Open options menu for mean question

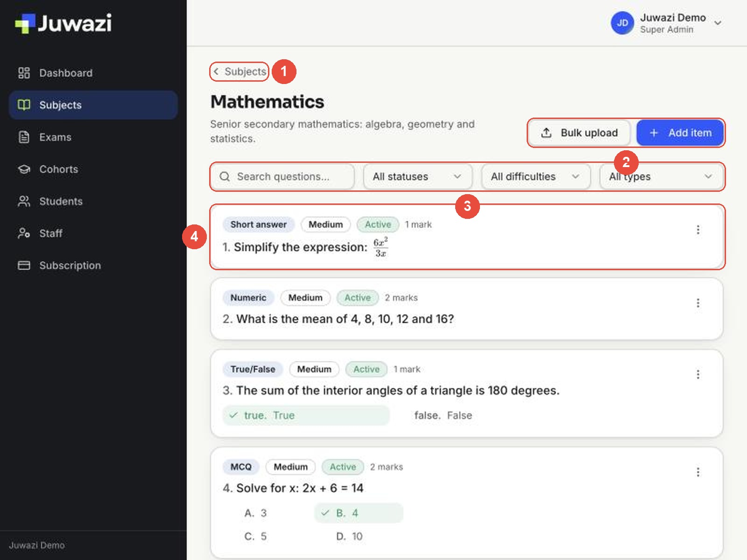click(698, 303)
